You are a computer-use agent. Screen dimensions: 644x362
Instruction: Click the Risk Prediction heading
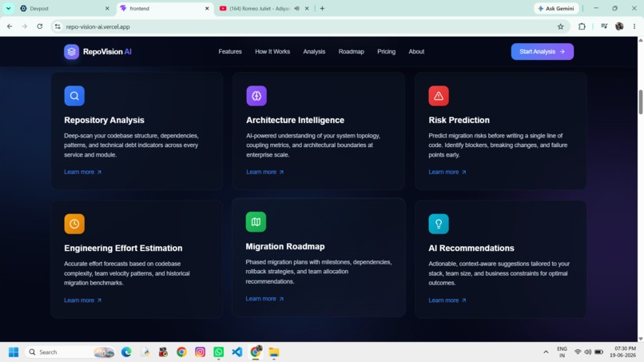pyautogui.click(x=459, y=121)
